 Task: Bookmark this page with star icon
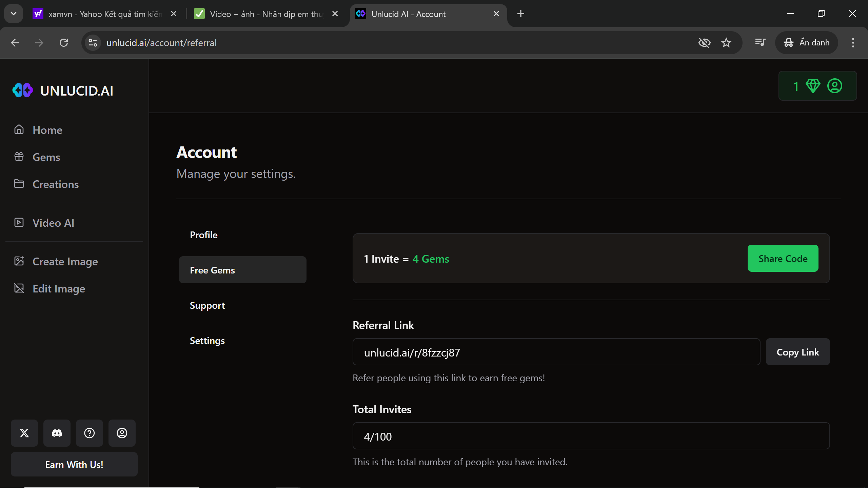[726, 43]
